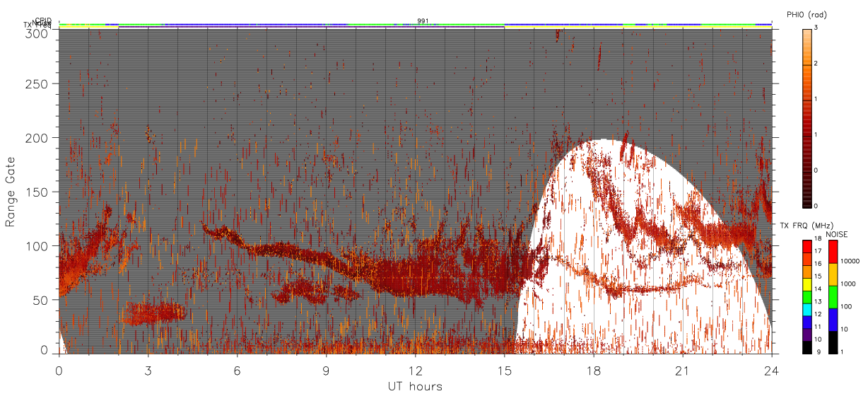Click the 0 tick on UT hours axis

59,370
